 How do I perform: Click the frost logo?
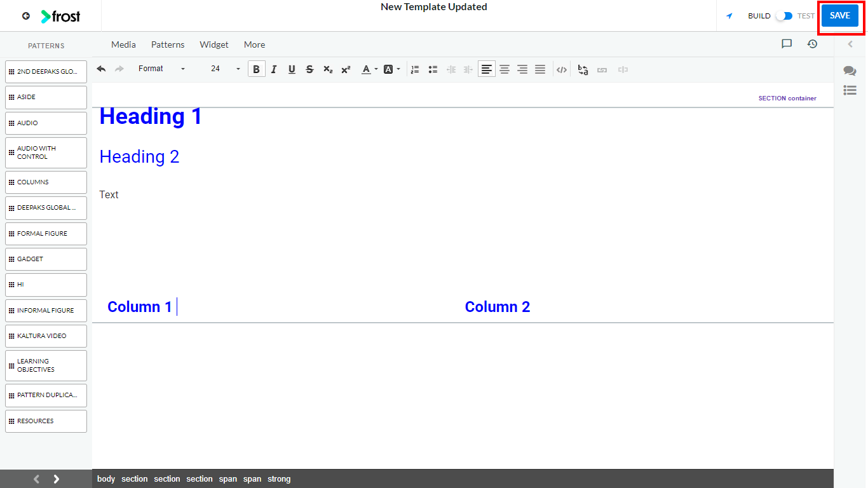60,17
